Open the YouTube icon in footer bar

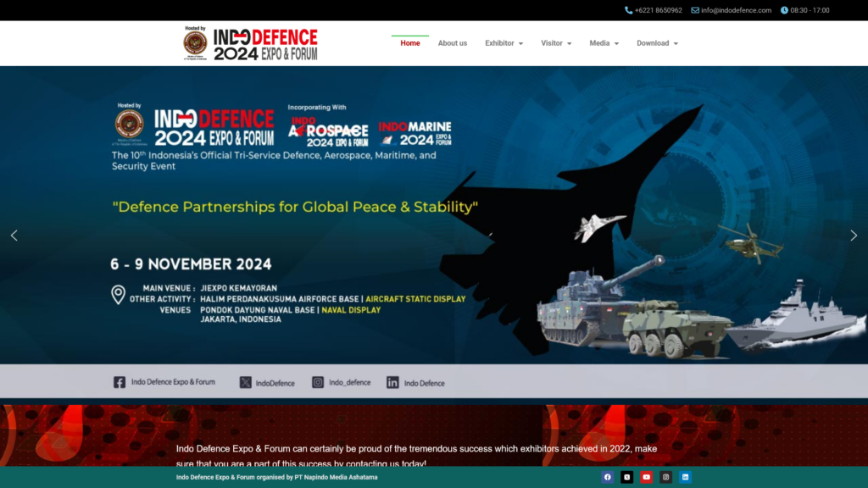tap(646, 477)
